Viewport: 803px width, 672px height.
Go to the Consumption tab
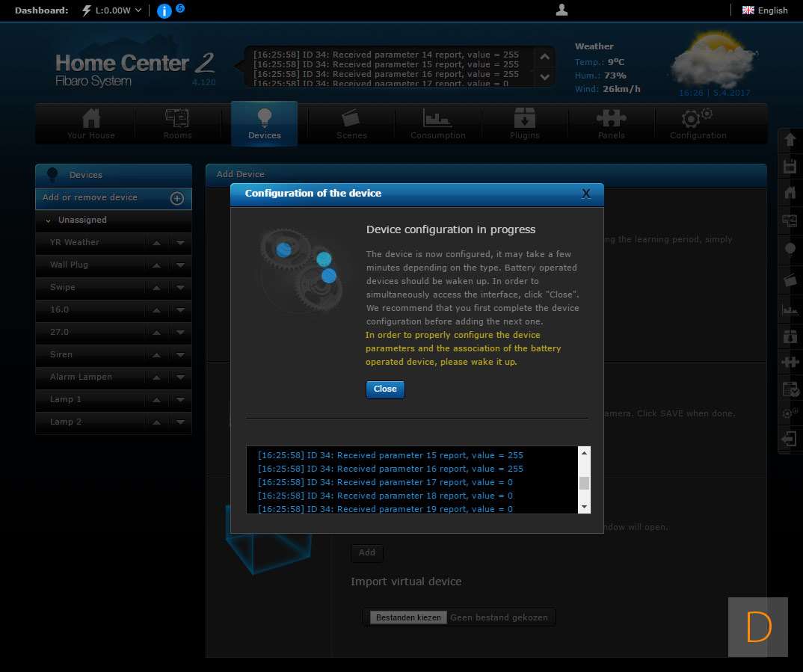[438, 123]
